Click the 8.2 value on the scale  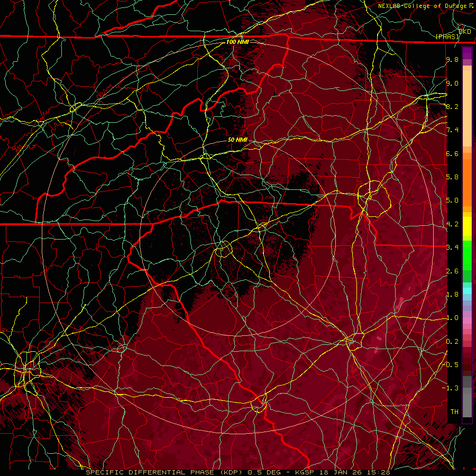coord(452,106)
